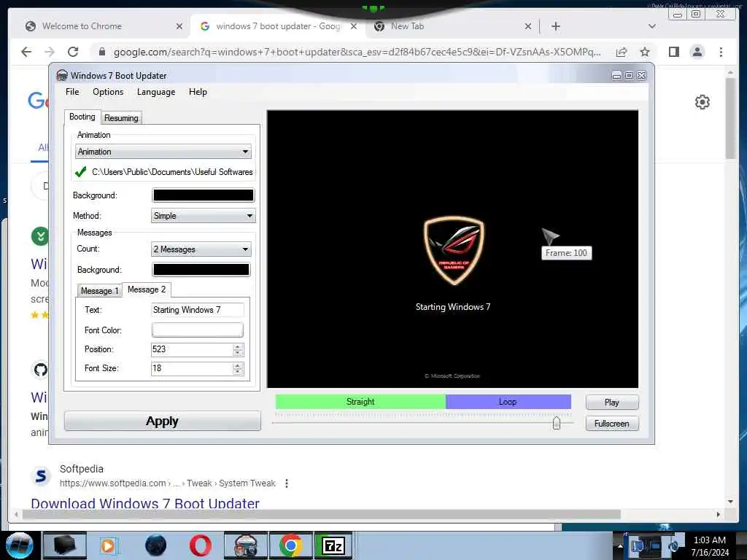This screenshot has height=560, width=747.
Task: Open Chrome three-dot menu
Action: pos(721,52)
